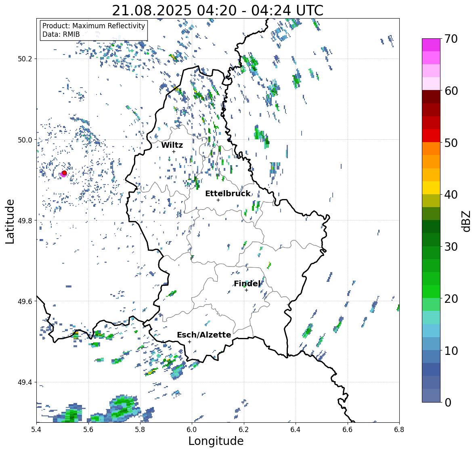The width and height of the screenshot is (476, 451).
Task: Click the 50.0 latitude tick label
Action: [25, 140]
